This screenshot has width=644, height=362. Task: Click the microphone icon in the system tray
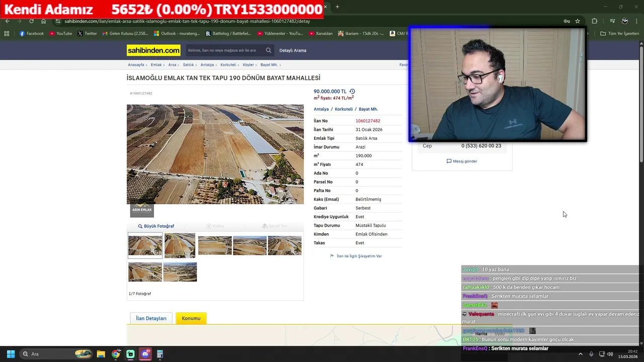591,354
